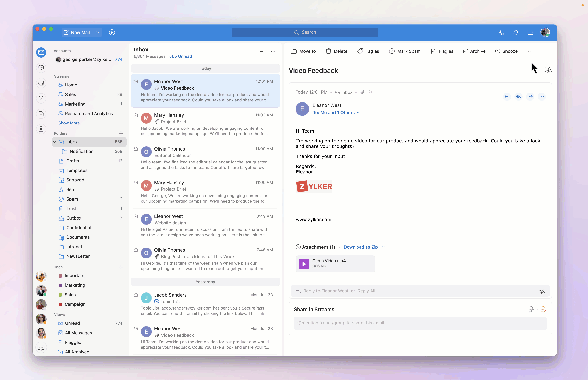Viewport: 588px width, 380px height.
Task: Open the Flagged view
Action: tap(73, 342)
